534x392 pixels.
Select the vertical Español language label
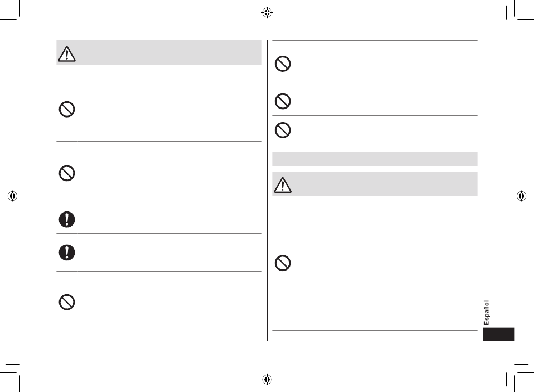[x=487, y=313]
